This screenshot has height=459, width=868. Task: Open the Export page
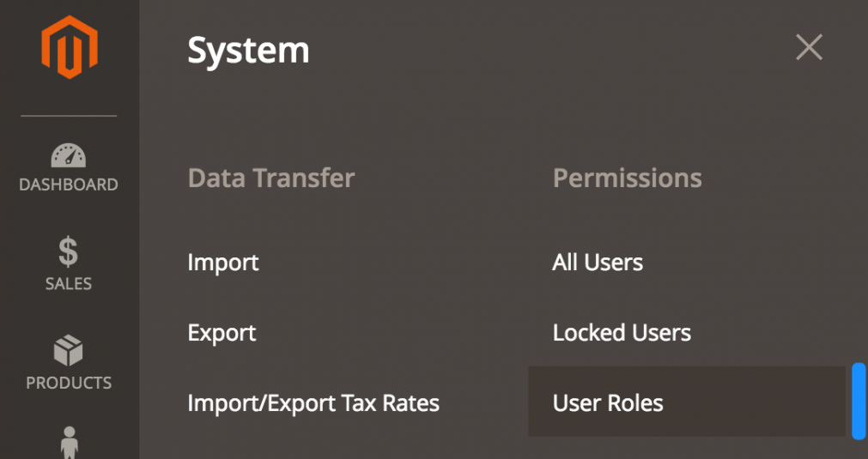pos(222,333)
